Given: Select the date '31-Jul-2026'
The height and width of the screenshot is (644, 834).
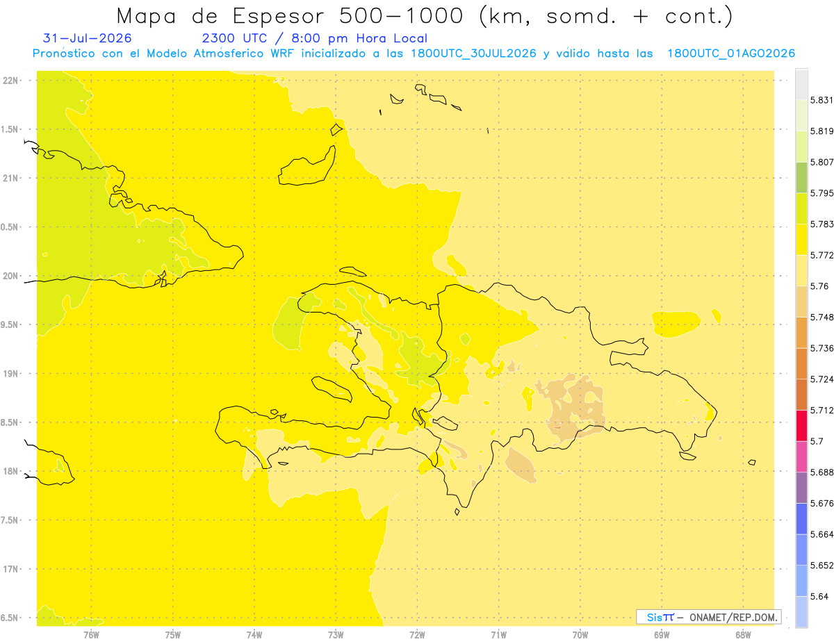Looking at the screenshot, I should click(x=87, y=39).
